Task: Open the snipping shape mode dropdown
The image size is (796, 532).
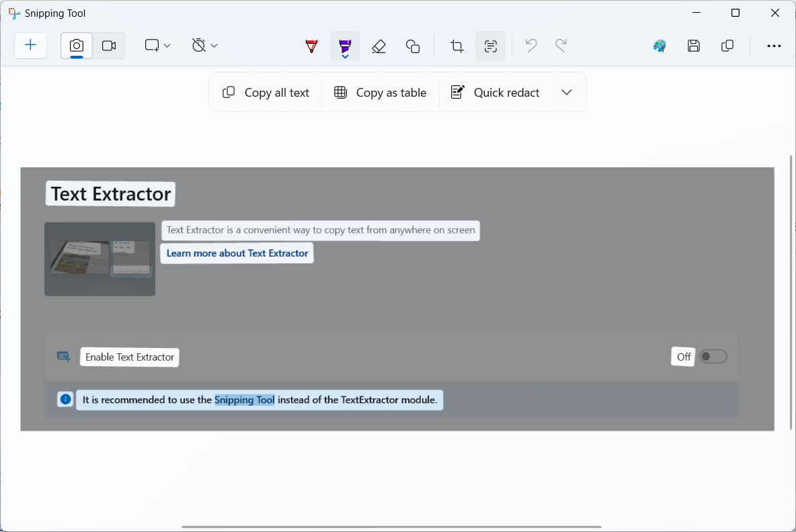Action: (157, 46)
